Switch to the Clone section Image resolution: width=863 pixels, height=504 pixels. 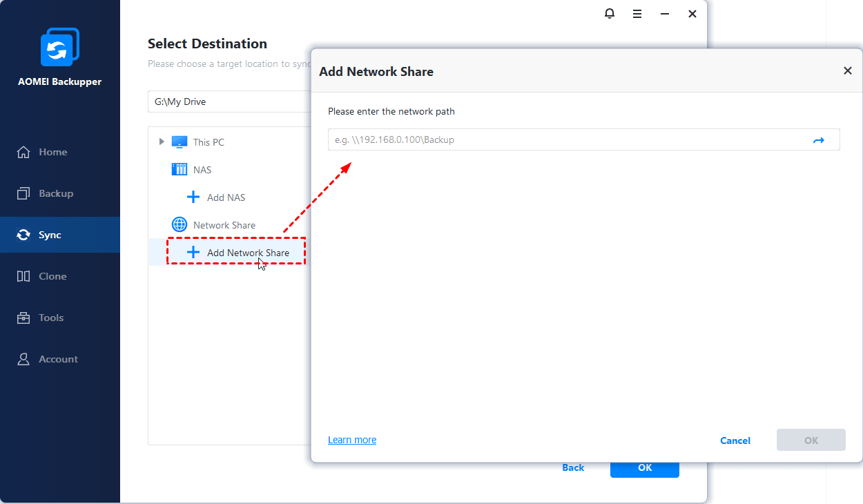click(x=52, y=276)
